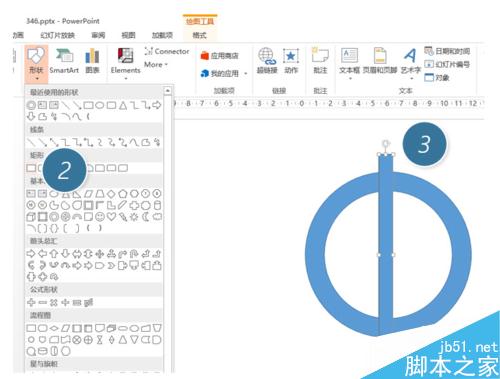The width and height of the screenshot is (500, 379).
Task: Open the 我的应用 my apps dropdown
Action: [x=224, y=73]
